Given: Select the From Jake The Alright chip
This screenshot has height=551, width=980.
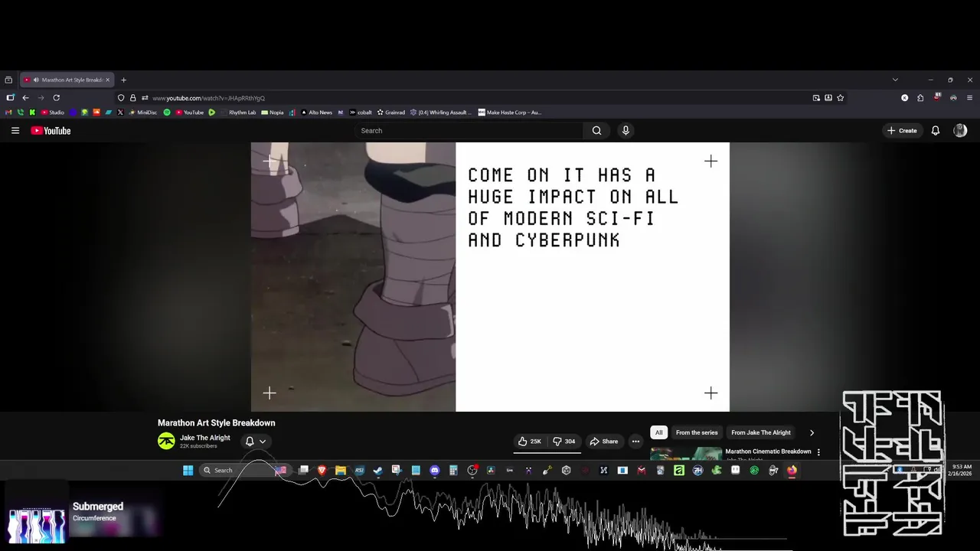Looking at the screenshot, I should click(761, 432).
